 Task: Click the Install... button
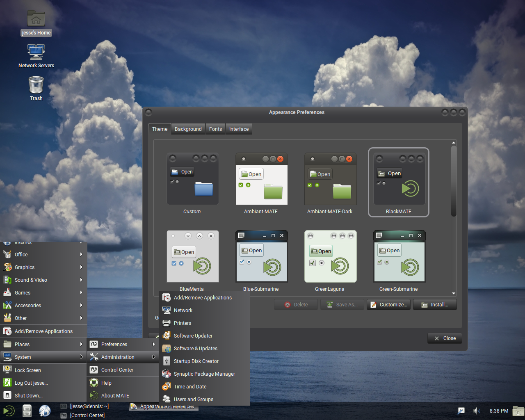pos(435,304)
